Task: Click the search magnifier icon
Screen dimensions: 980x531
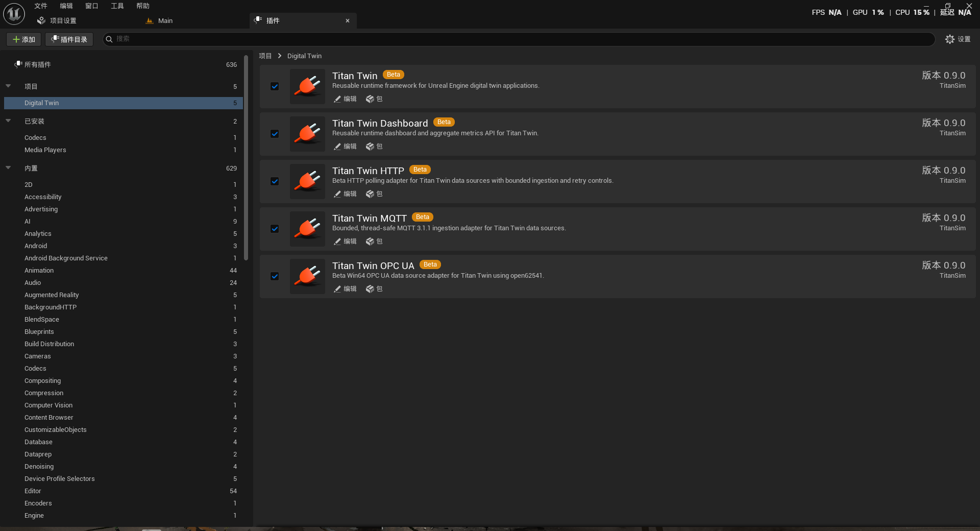Action: click(x=109, y=39)
